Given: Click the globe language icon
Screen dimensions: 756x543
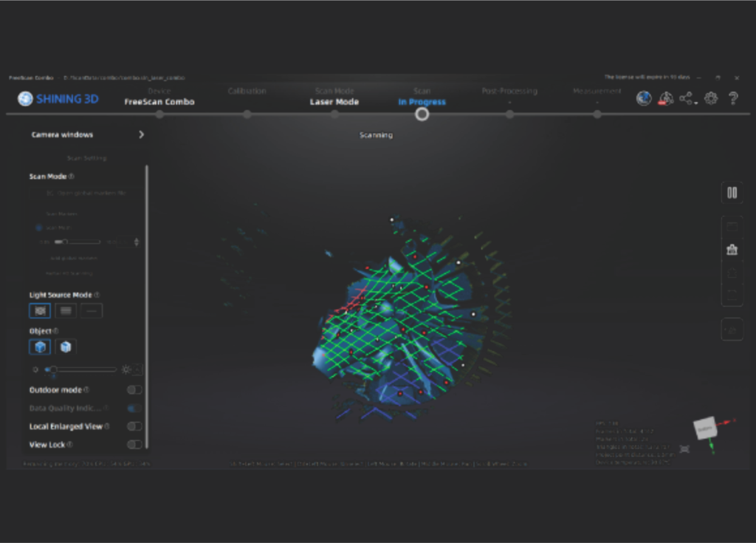Looking at the screenshot, I should (644, 98).
